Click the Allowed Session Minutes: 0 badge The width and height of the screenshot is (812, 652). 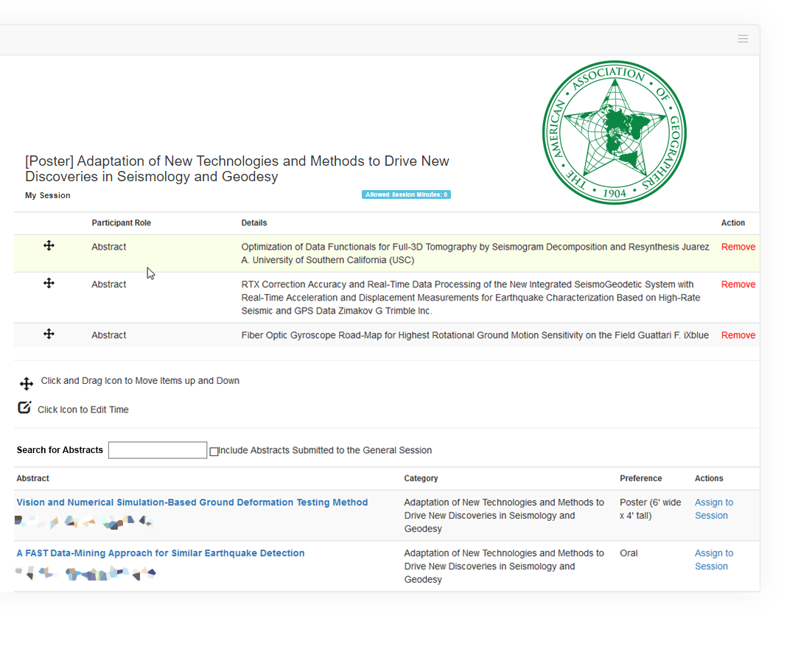tap(406, 194)
